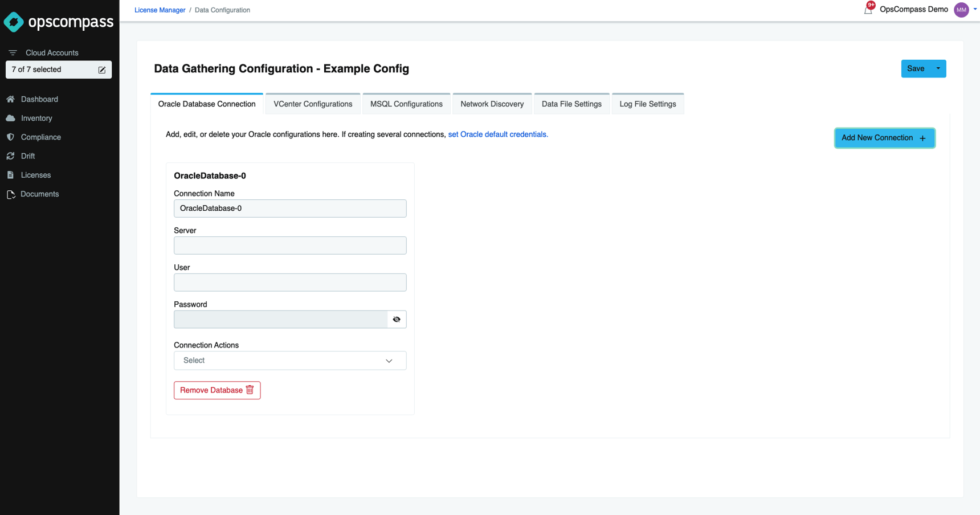
Task: Click the Add New Connection label
Action: (x=877, y=138)
